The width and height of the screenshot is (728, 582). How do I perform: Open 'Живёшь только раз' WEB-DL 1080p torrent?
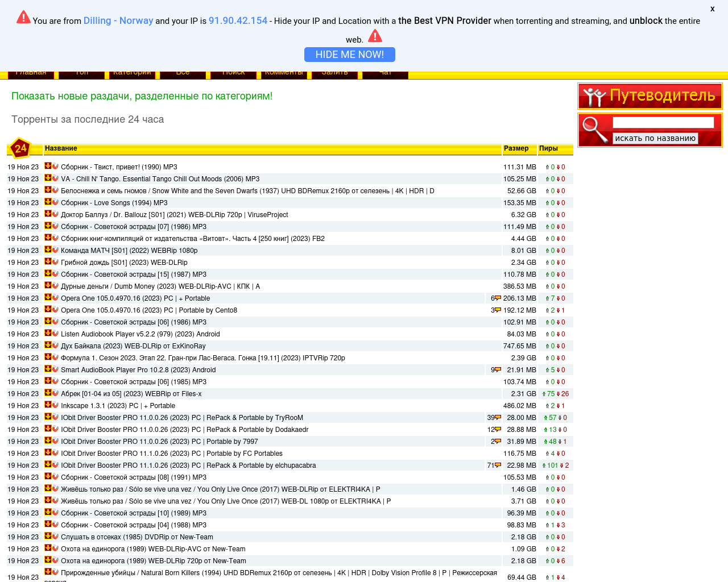[x=226, y=501]
